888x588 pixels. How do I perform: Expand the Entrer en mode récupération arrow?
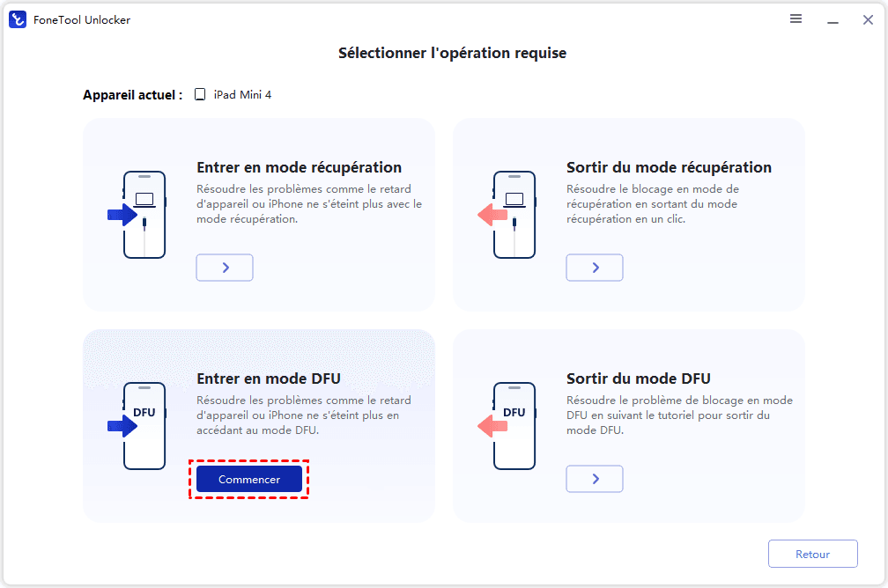pyautogui.click(x=225, y=268)
